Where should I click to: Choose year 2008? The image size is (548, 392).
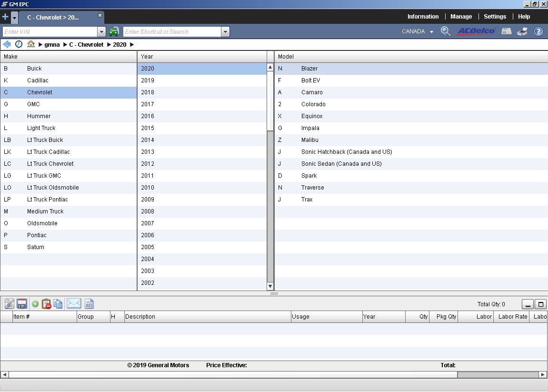coord(202,211)
